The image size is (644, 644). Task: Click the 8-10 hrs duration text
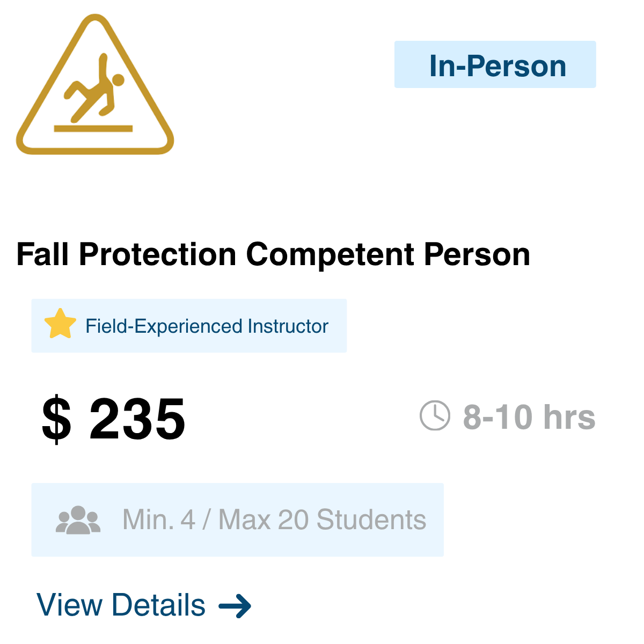coord(529,417)
